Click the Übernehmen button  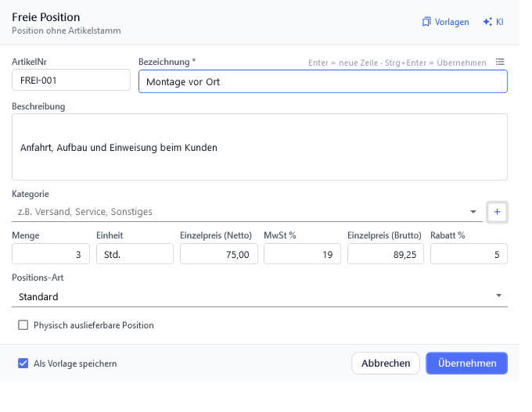pos(467,364)
